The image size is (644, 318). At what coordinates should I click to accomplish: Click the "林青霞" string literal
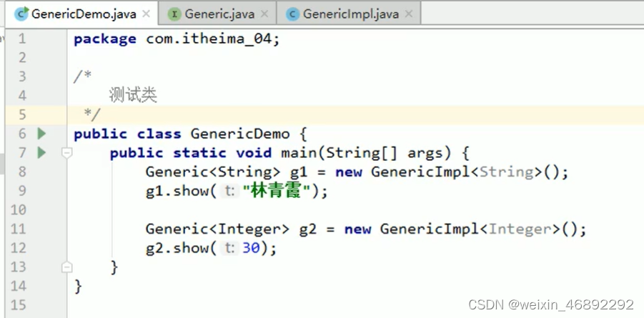tap(277, 192)
